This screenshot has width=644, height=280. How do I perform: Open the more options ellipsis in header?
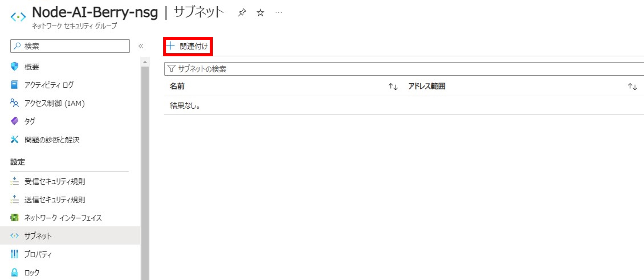pyautogui.click(x=278, y=12)
